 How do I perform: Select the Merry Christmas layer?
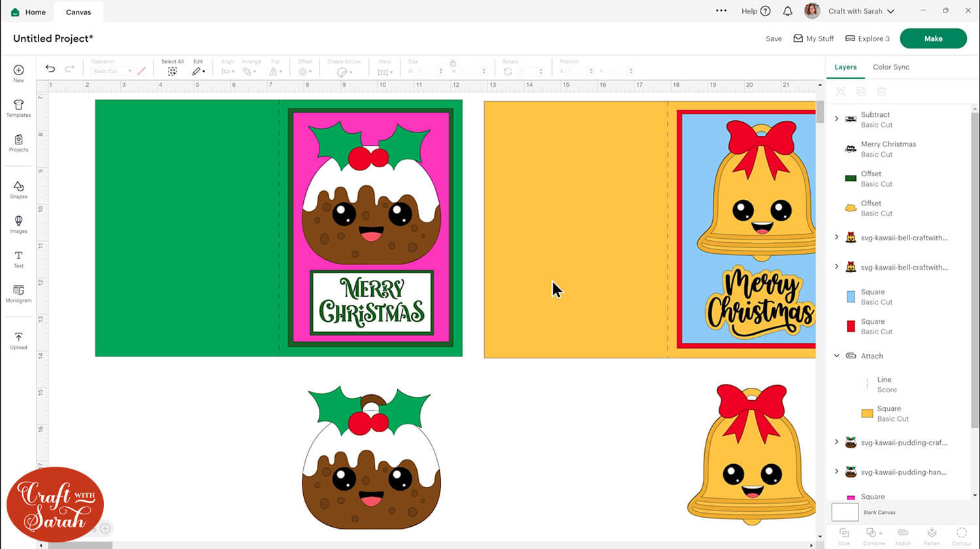(888, 149)
